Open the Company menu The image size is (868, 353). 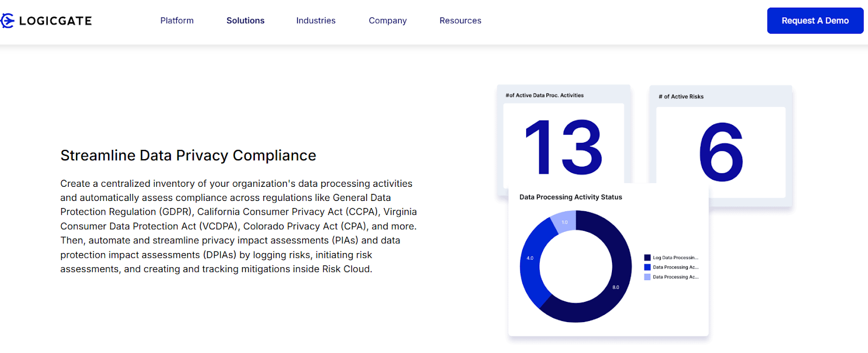(387, 21)
